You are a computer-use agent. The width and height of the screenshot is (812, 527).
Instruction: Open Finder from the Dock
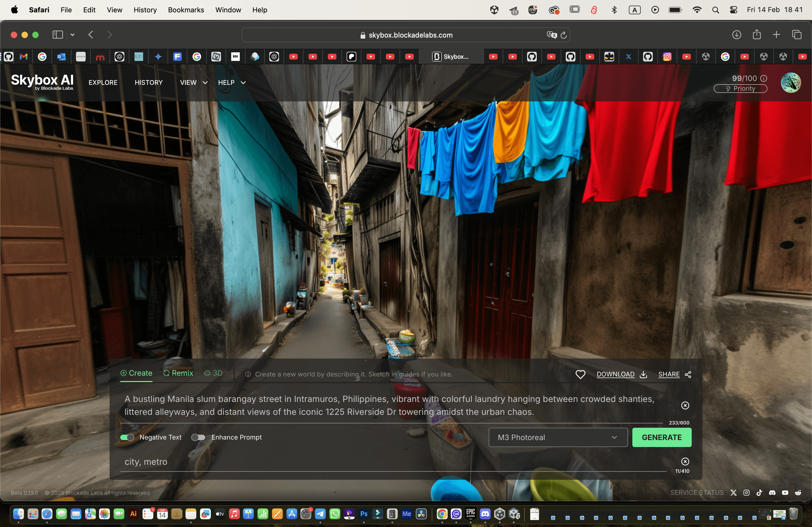(19, 514)
